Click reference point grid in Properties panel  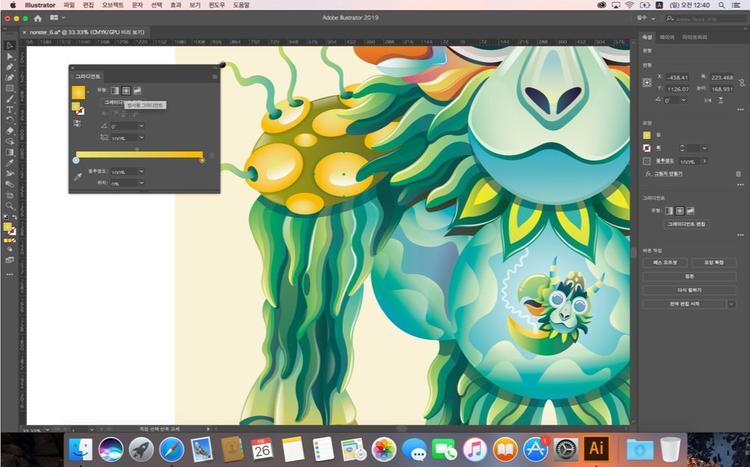click(647, 82)
